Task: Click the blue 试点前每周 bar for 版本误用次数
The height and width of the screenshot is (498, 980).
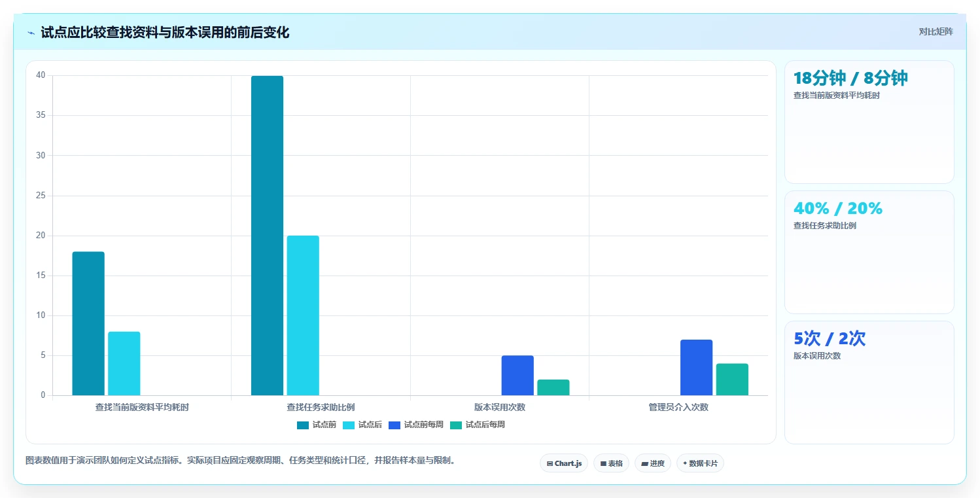Action: [517, 376]
